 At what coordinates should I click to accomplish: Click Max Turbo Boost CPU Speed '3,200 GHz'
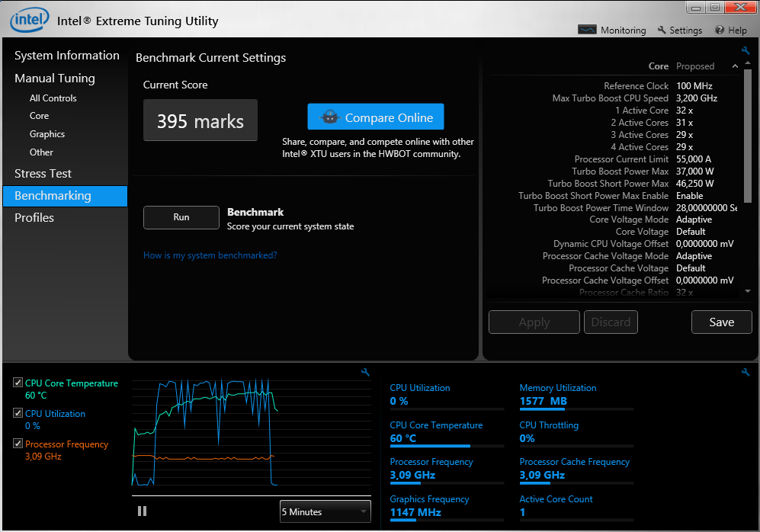tap(697, 98)
